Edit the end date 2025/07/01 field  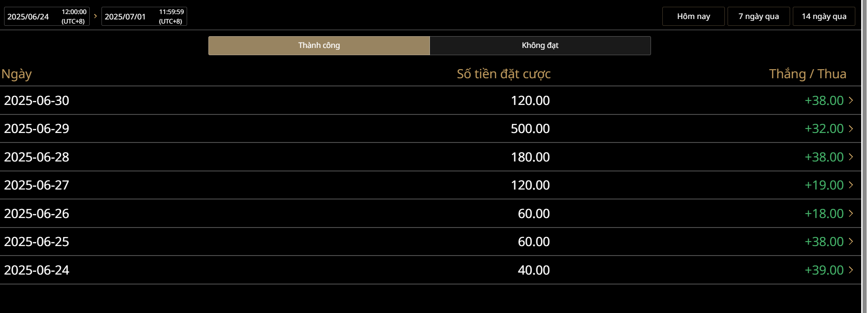coord(144,17)
